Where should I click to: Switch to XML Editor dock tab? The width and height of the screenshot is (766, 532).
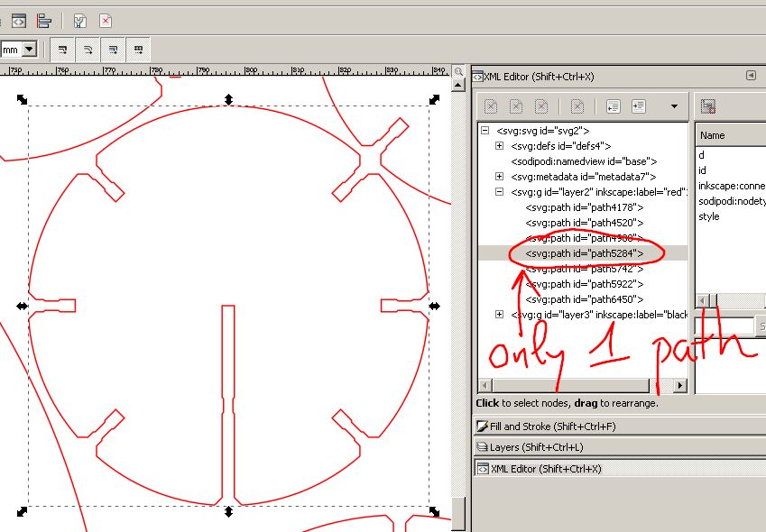click(x=620, y=469)
